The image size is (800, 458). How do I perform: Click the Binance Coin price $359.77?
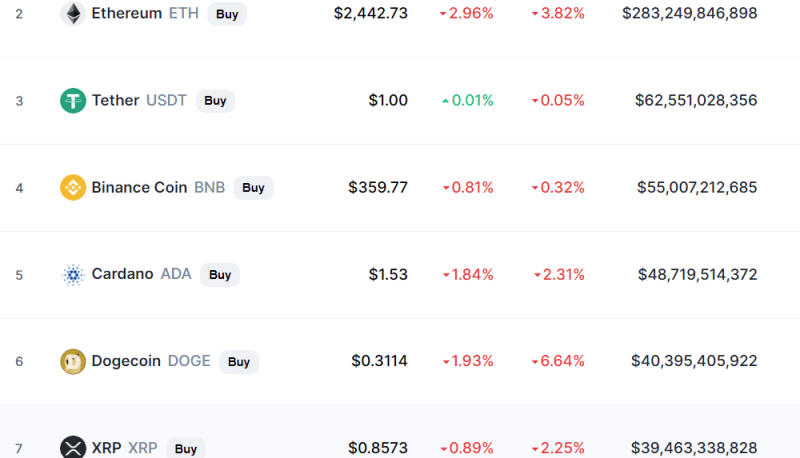click(378, 188)
